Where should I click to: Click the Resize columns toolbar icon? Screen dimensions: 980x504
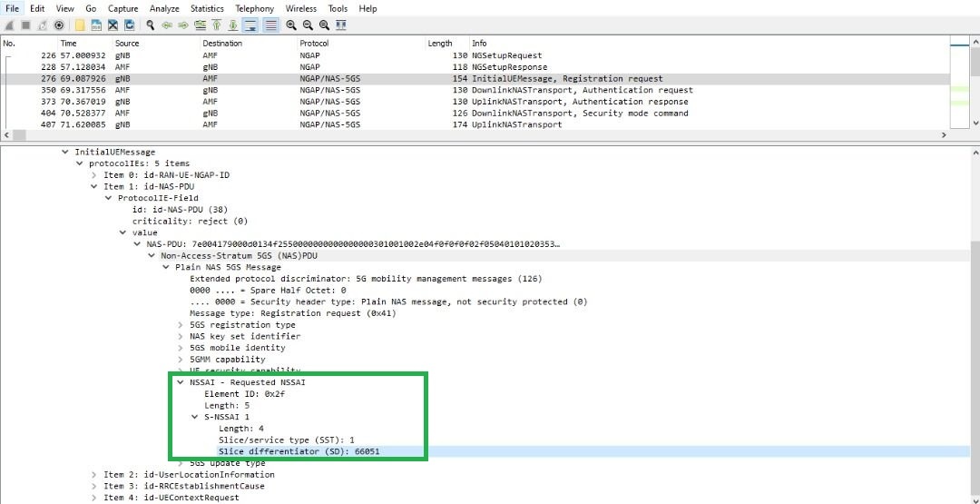(341, 25)
